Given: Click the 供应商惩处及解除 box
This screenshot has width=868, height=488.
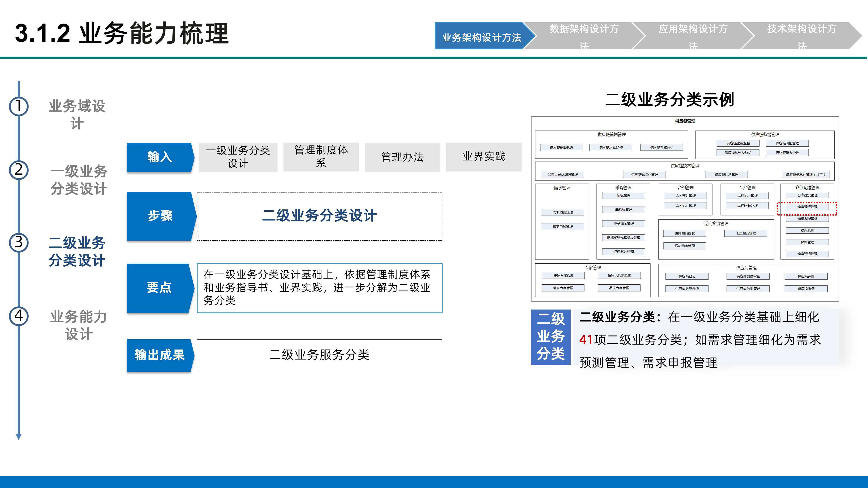Looking at the screenshot, I should 738,152.
